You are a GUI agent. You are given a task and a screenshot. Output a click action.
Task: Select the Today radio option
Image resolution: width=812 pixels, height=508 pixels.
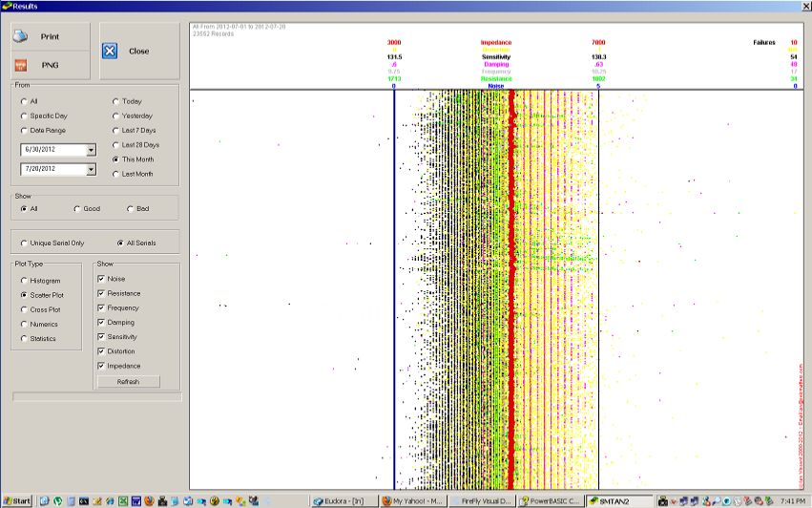tap(115, 101)
